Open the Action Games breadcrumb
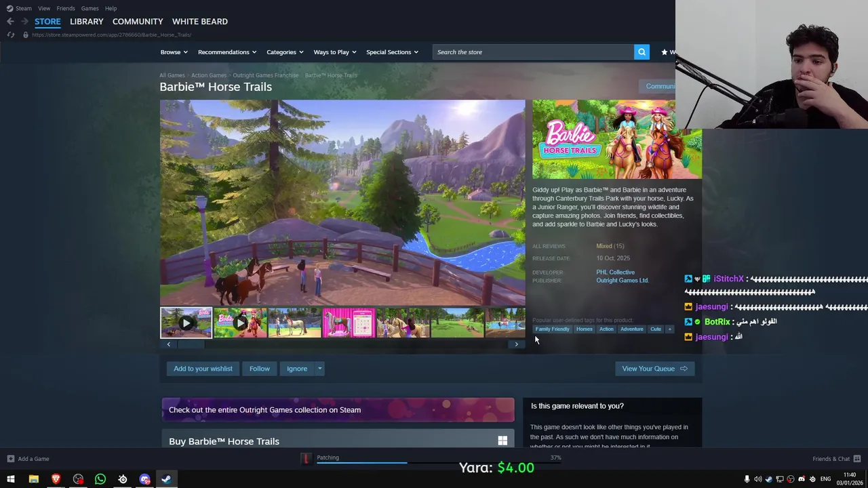Viewport: 868px width, 488px height. [208, 75]
